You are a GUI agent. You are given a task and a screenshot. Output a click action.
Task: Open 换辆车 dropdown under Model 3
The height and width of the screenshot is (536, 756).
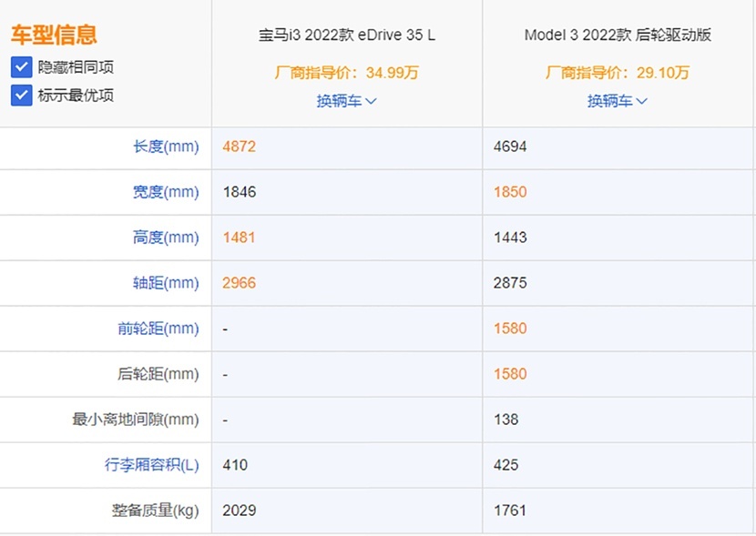click(x=618, y=101)
